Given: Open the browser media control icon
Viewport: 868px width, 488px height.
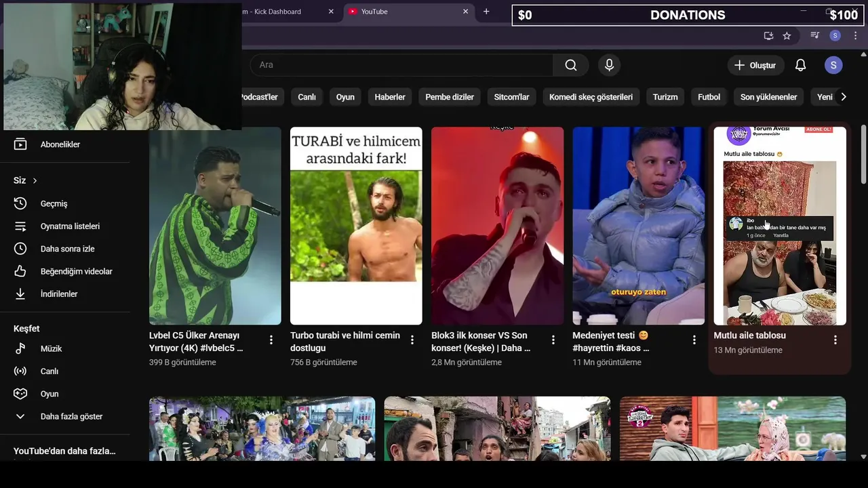Looking at the screenshot, I should pos(815,36).
